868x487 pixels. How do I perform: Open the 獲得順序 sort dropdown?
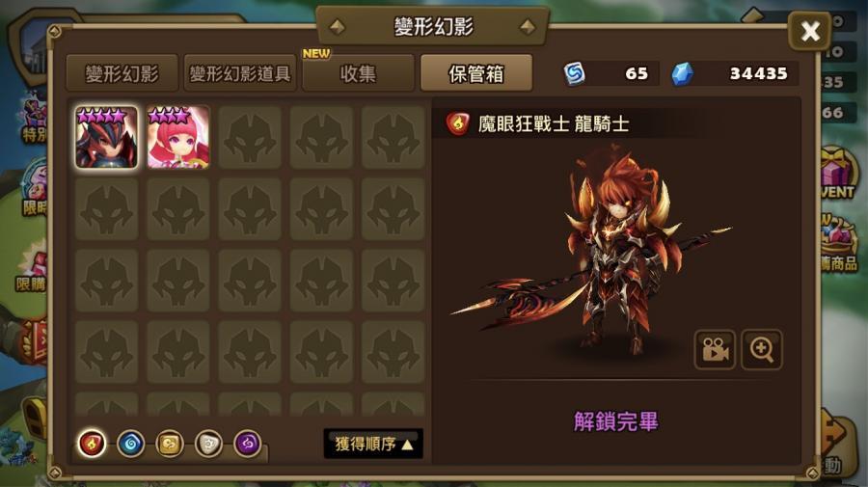point(373,444)
